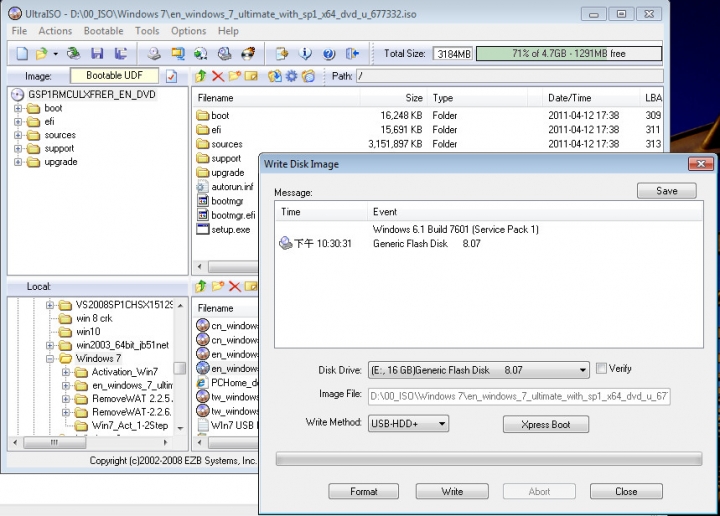Viewport: 720px width, 516px height.
Task: Click the image pane New Folder icon
Action: point(235,76)
